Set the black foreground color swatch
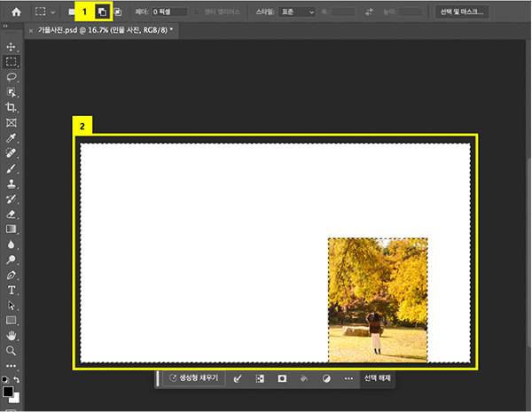 tap(8, 392)
